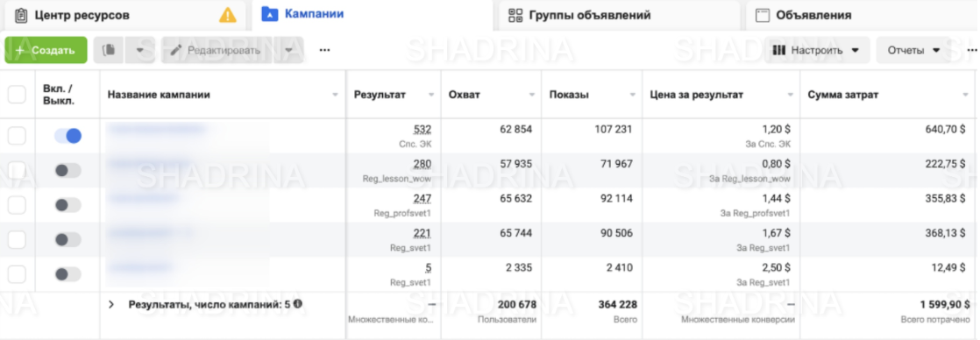Tick the checkbox for the 247 results campaign

(x=17, y=204)
